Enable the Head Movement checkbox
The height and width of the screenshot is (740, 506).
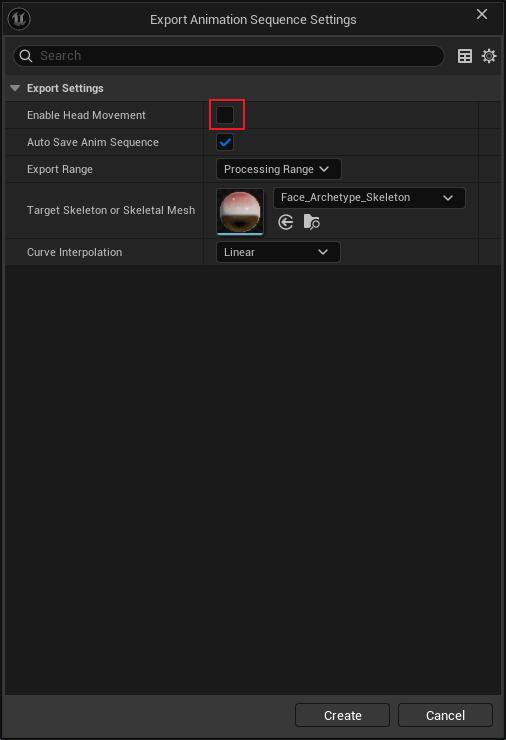click(225, 115)
